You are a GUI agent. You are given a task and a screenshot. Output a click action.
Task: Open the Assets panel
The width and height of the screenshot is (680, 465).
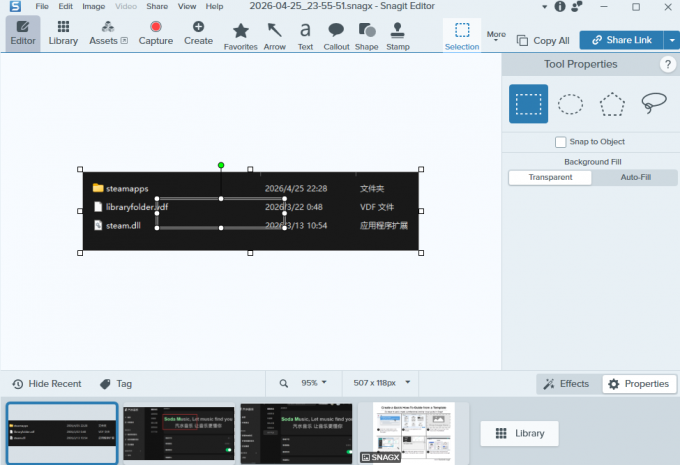(108, 33)
